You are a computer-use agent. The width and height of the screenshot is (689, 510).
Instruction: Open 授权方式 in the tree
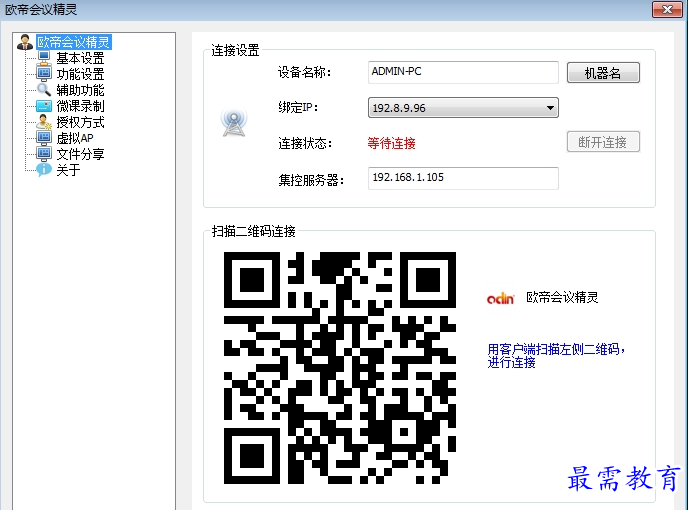point(80,122)
